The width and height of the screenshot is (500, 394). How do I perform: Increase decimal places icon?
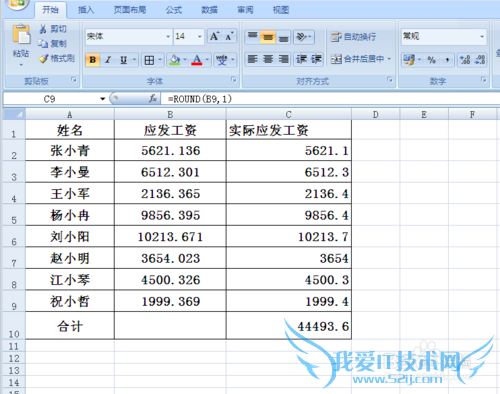point(465,60)
